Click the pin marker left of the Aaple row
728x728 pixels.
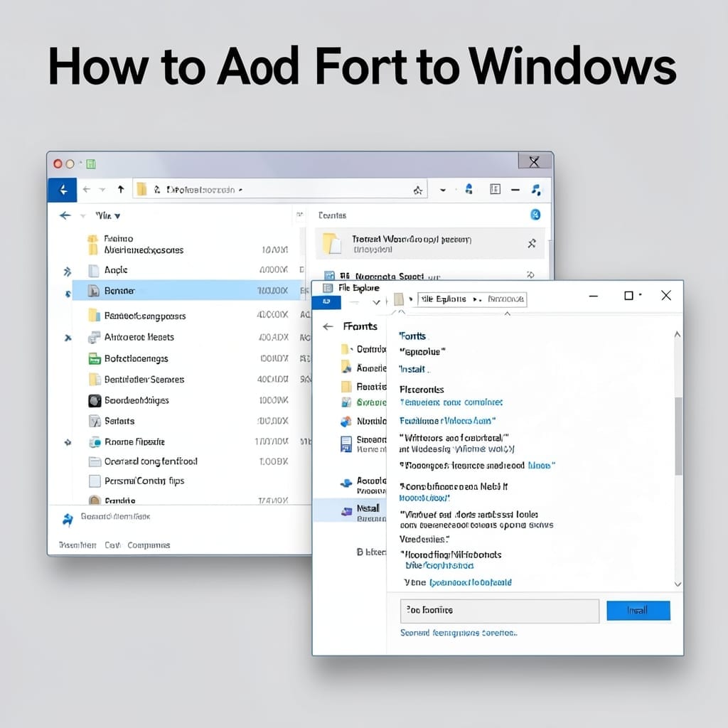68,271
